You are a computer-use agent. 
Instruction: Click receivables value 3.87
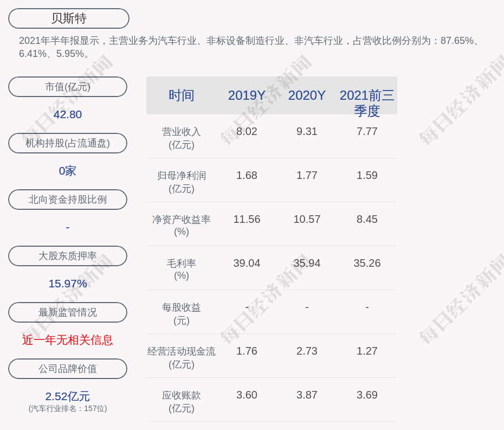point(307,395)
